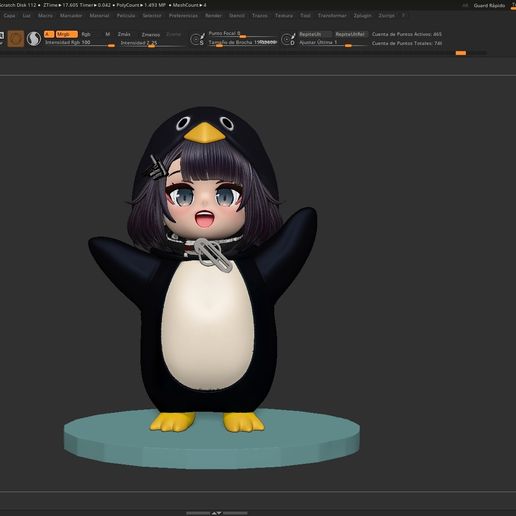Open the Textura menu

[284, 16]
